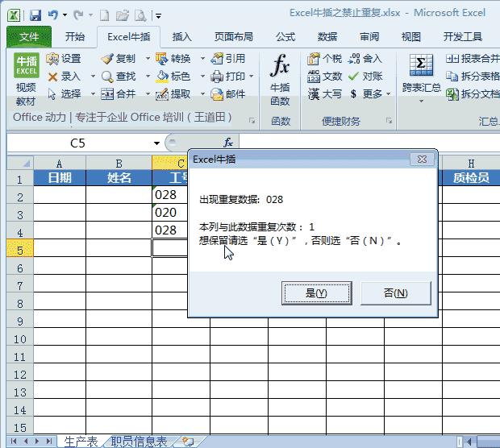Click the New document icon in quick access
500x448 pixels.
tap(105, 15)
